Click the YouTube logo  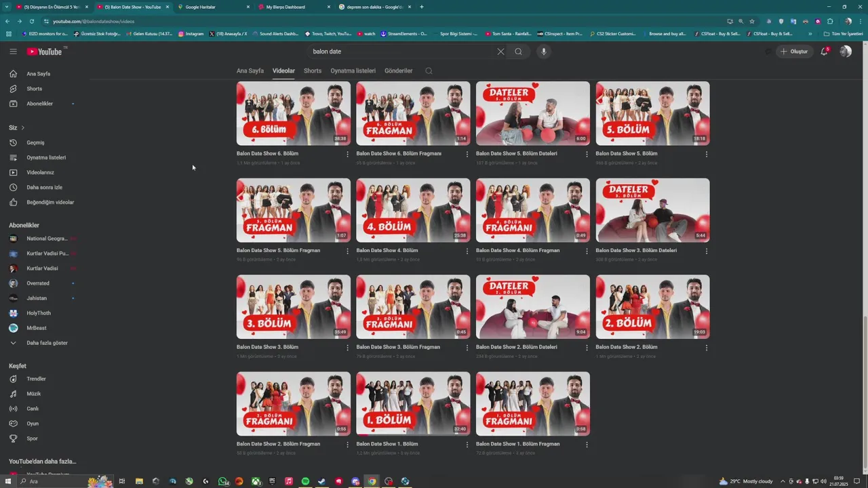(x=44, y=52)
